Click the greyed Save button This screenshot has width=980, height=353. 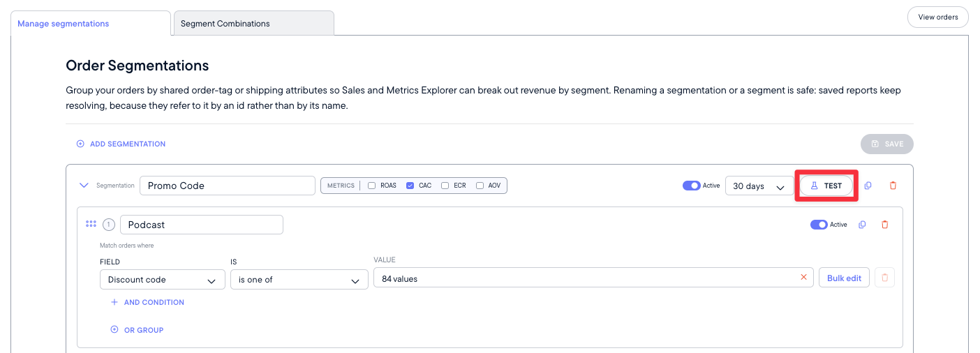pyautogui.click(x=887, y=144)
